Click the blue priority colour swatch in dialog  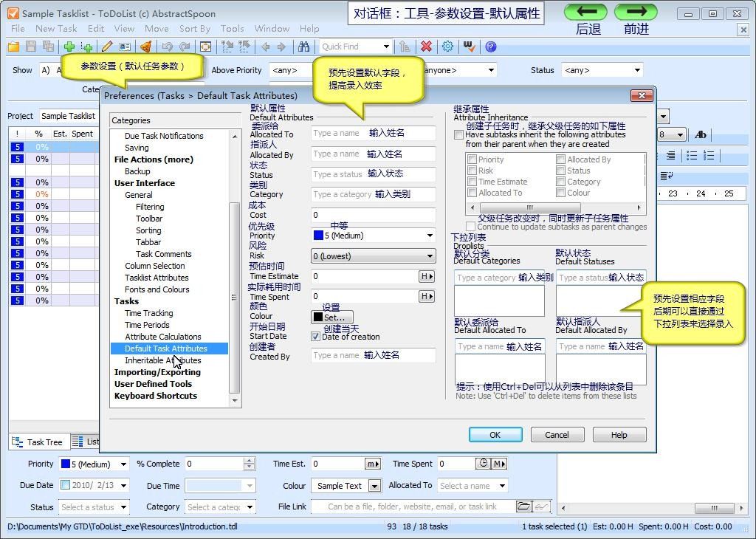pyautogui.click(x=318, y=236)
